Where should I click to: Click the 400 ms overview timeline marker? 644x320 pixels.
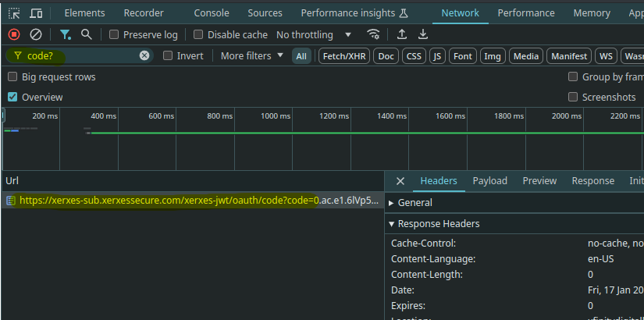(104, 116)
